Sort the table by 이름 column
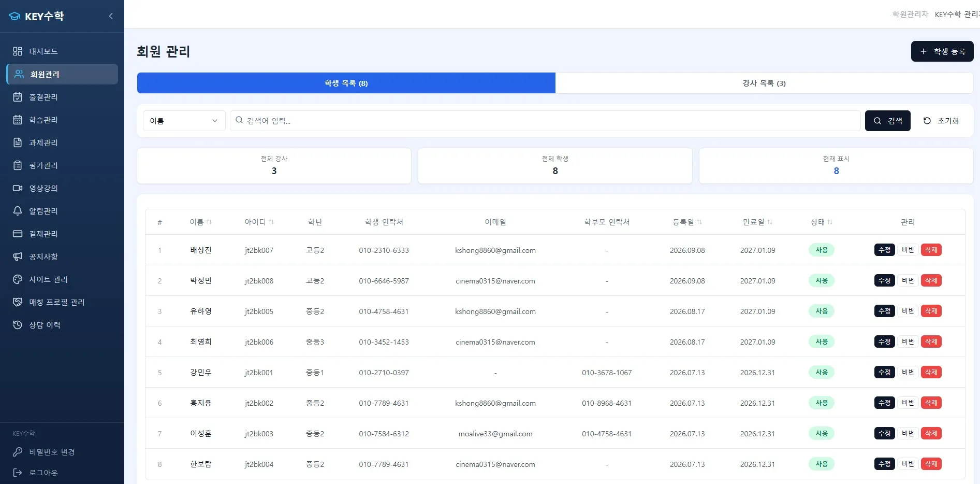The height and width of the screenshot is (484, 980). click(201, 222)
